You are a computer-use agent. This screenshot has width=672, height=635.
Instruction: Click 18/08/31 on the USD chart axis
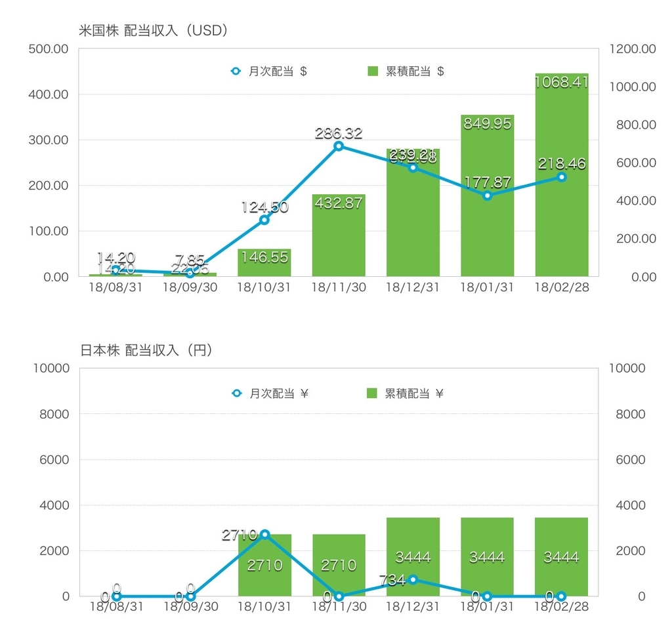tap(115, 287)
